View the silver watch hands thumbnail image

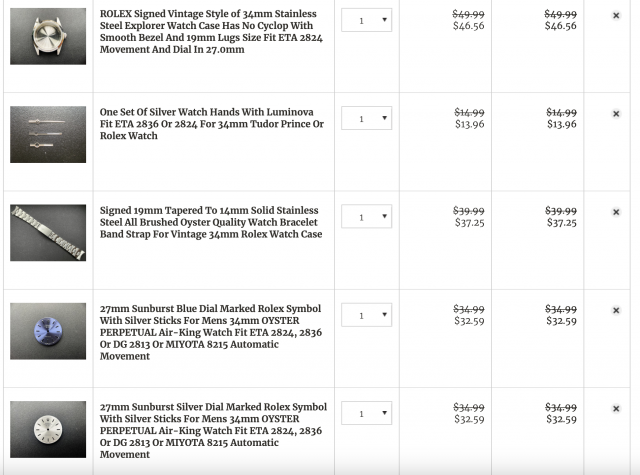(48, 135)
